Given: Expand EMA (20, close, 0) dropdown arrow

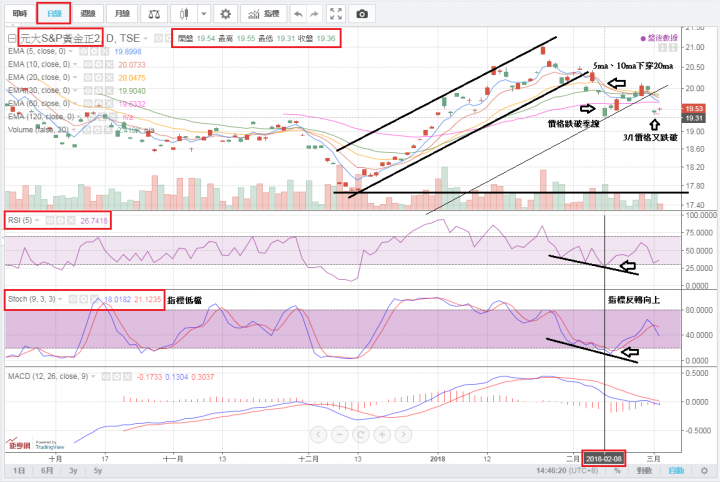Looking at the screenshot, I should click(75, 78).
